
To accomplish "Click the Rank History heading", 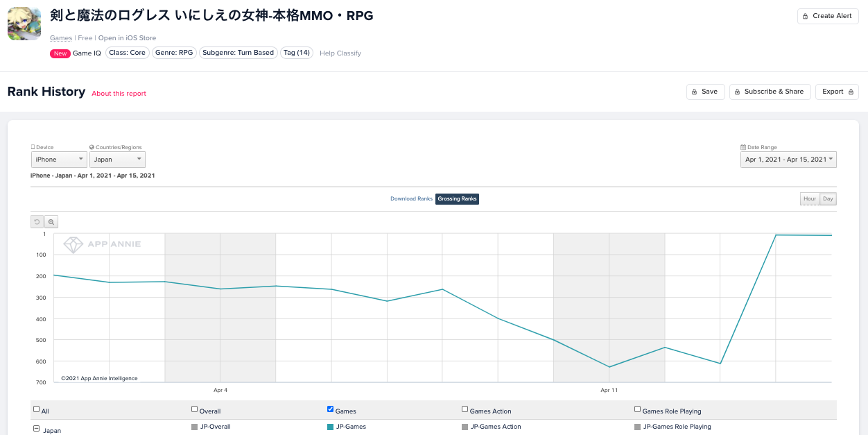I will (x=46, y=92).
